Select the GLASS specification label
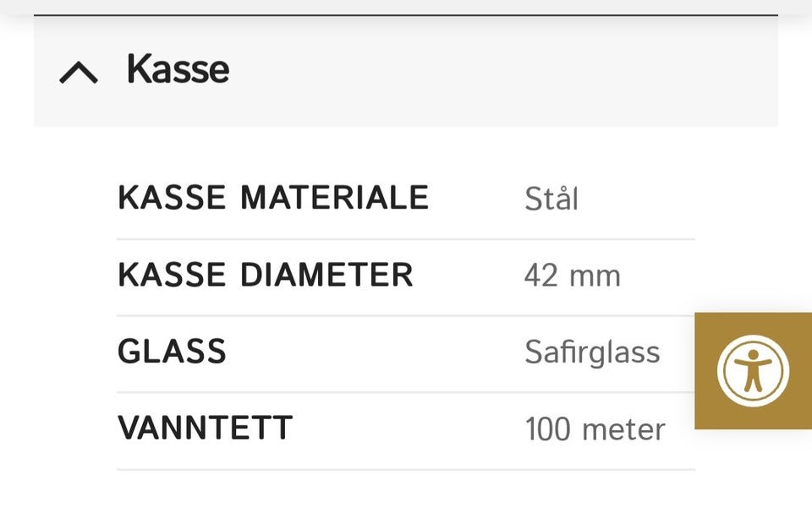This screenshot has height=524, width=812. click(x=172, y=352)
